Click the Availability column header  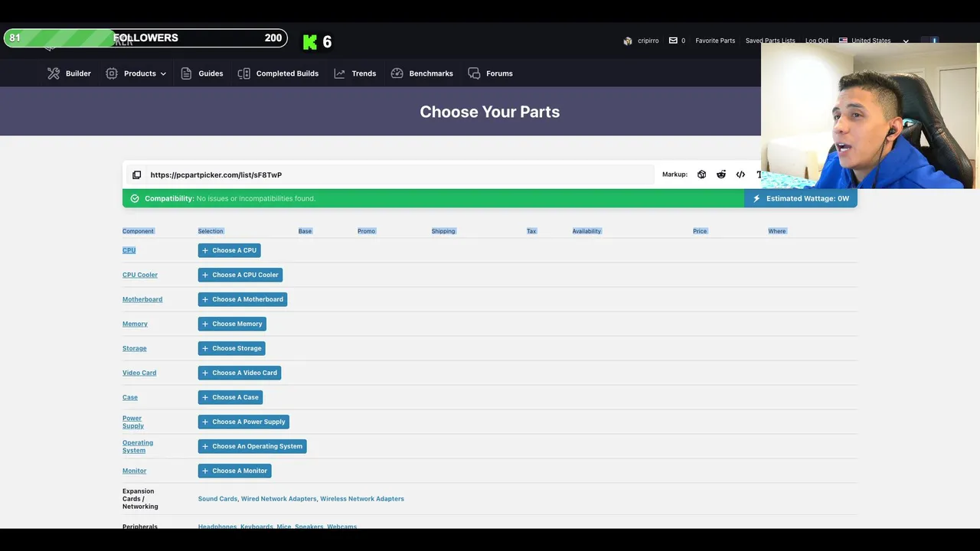586,231
